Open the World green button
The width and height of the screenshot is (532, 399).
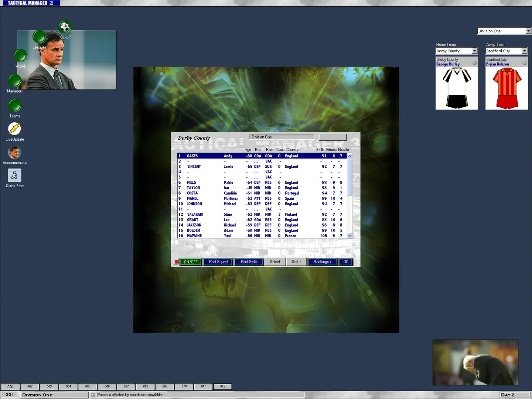tap(20, 56)
